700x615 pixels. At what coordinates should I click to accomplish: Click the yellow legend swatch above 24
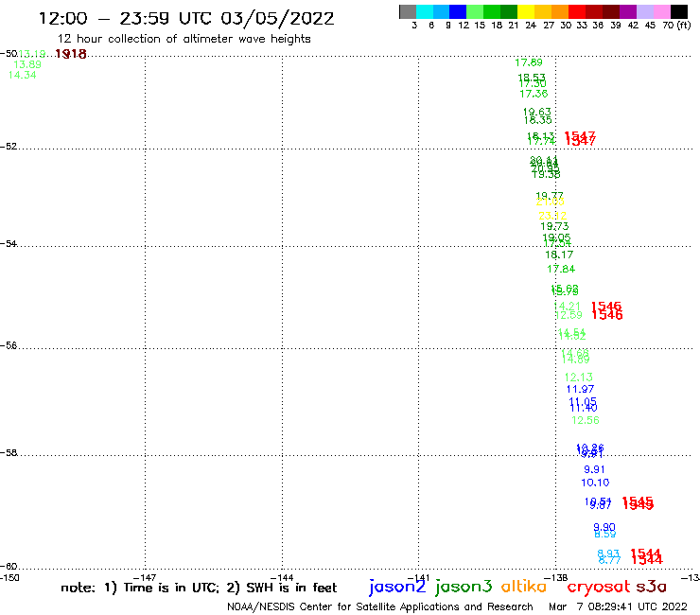pos(526,11)
